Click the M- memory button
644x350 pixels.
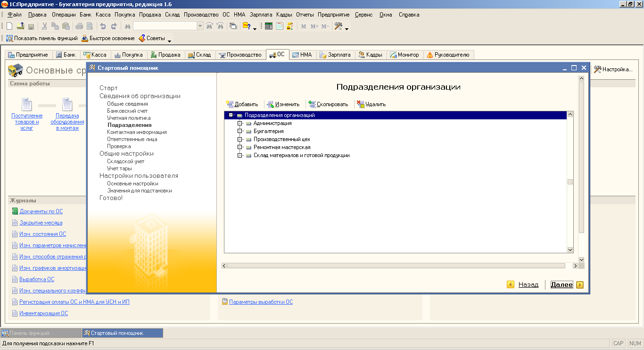[x=325, y=26]
